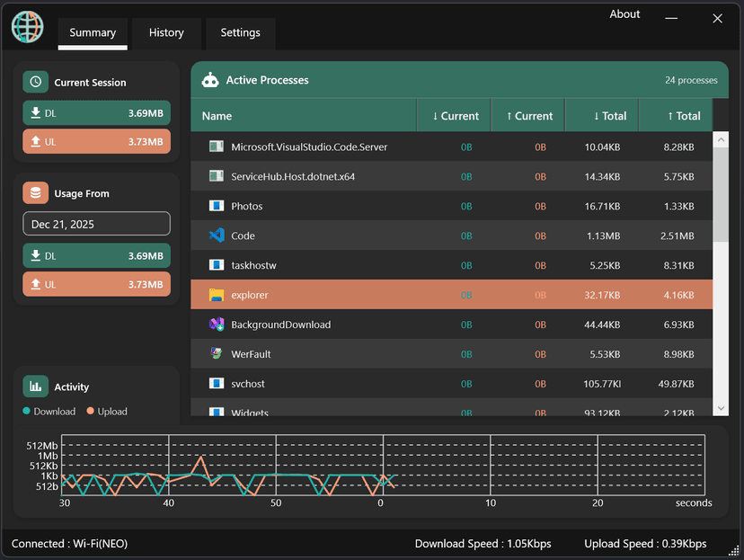Select the BackgroundDownload process name

point(281,324)
